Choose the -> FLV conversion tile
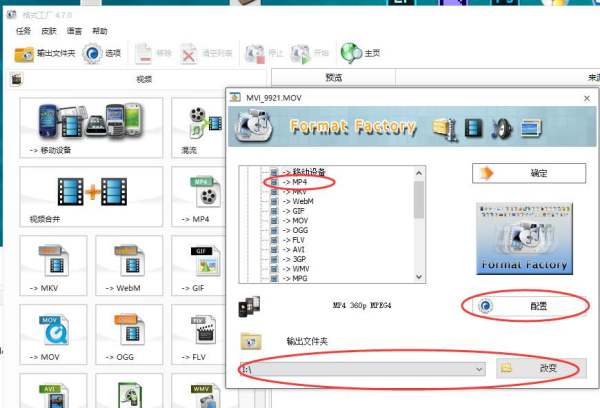The height and width of the screenshot is (408, 600). click(198, 334)
